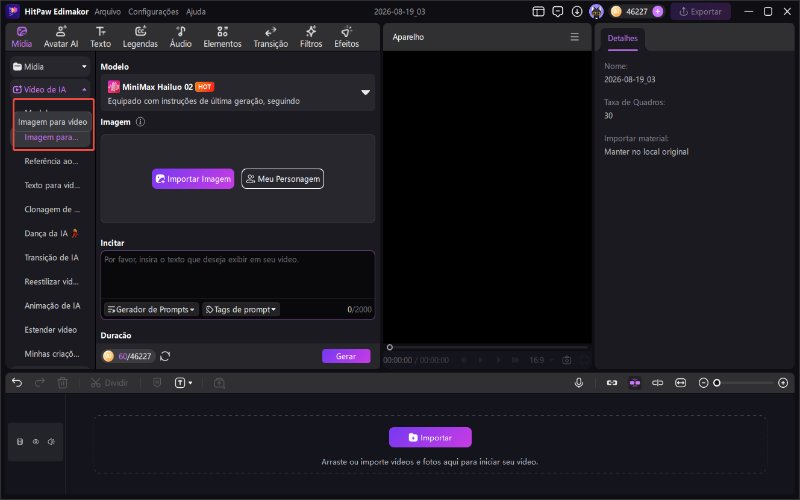
Task: Click the layout switch icon in title bar
Action: click(x=538, y=11)
